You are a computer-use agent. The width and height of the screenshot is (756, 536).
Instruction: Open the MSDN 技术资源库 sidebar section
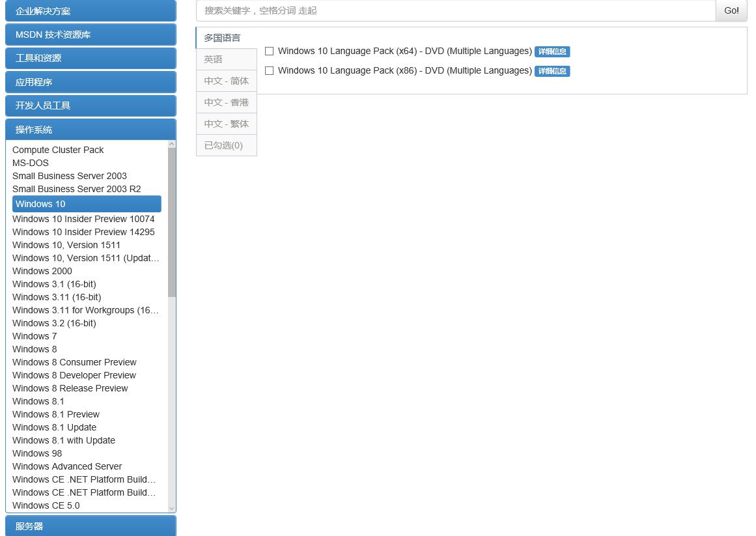coord(91,35)
